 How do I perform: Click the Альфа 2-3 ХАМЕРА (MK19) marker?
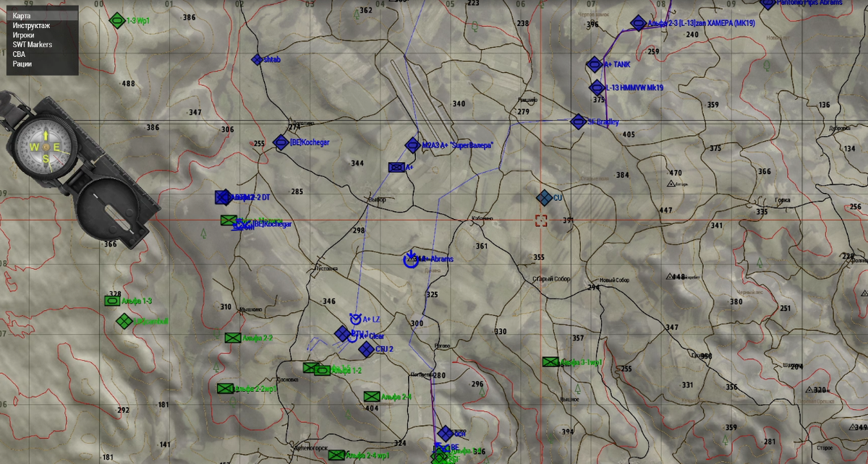pyautogui.click(x=638, y=24)
